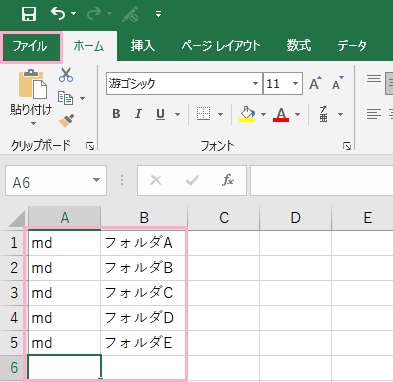Open the ページ レイアウト tab

(221, 46)
